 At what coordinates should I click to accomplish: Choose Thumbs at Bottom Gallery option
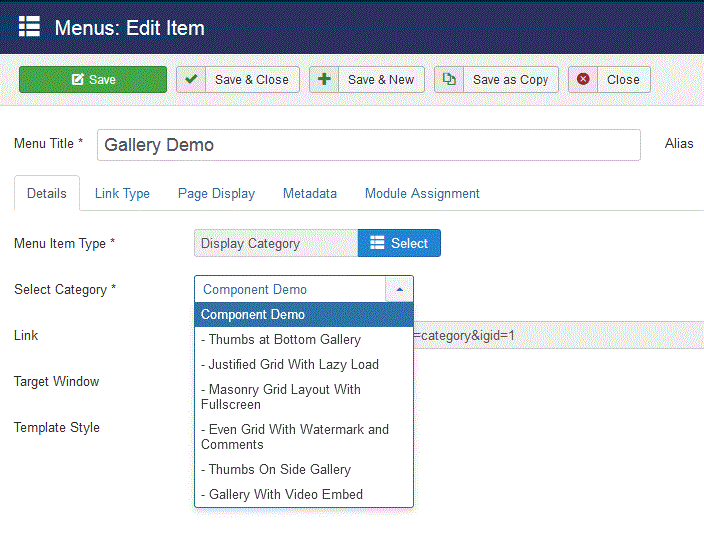(304, 340)
